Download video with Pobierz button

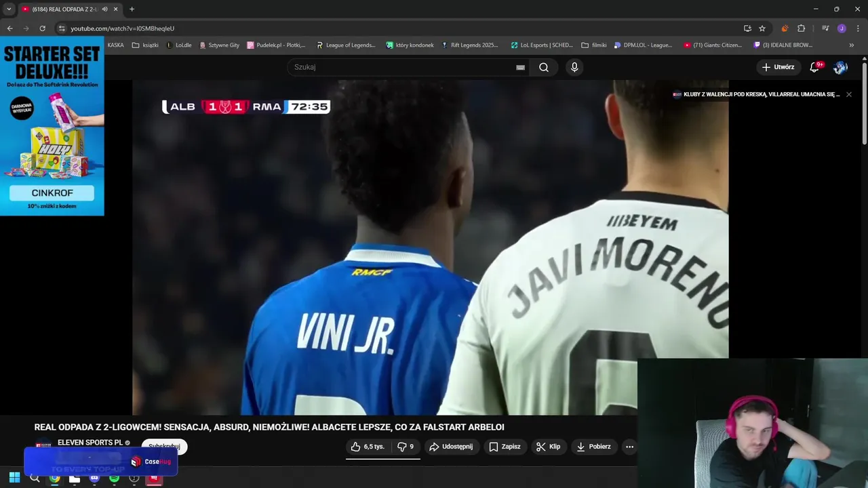[x=593, y=447]
